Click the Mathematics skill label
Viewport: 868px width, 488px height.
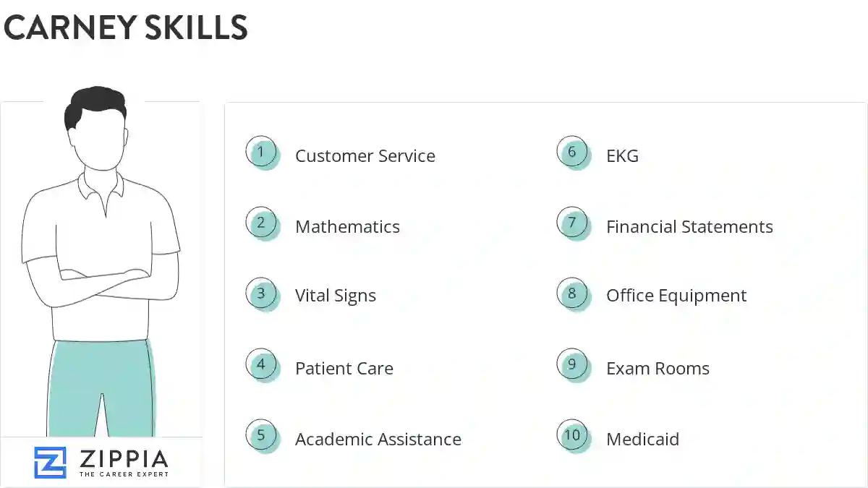(x=347, y=227)
